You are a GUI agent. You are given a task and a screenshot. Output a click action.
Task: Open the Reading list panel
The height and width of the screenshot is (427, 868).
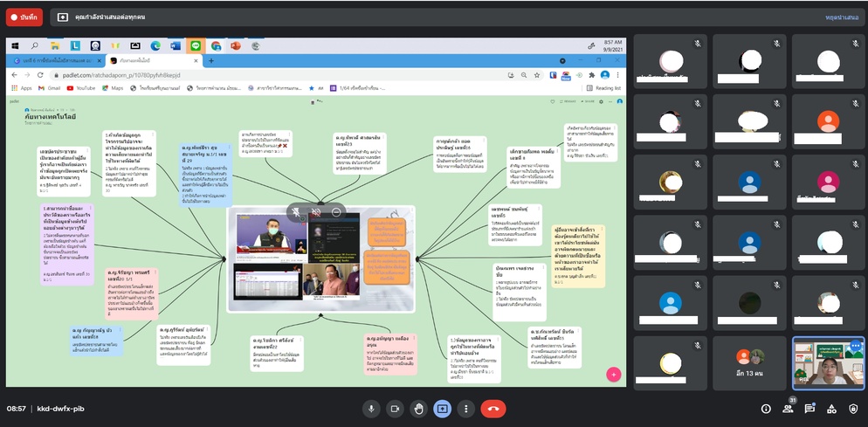pos(603,88)
